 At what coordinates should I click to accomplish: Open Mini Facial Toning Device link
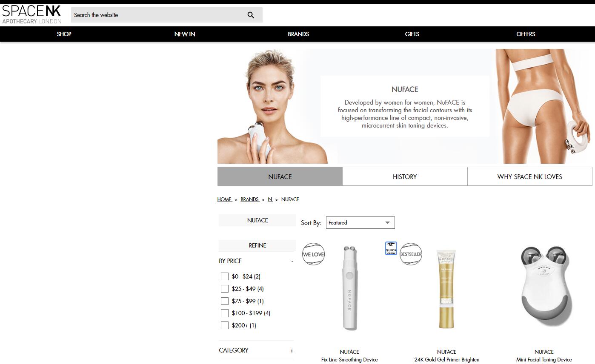544,360
